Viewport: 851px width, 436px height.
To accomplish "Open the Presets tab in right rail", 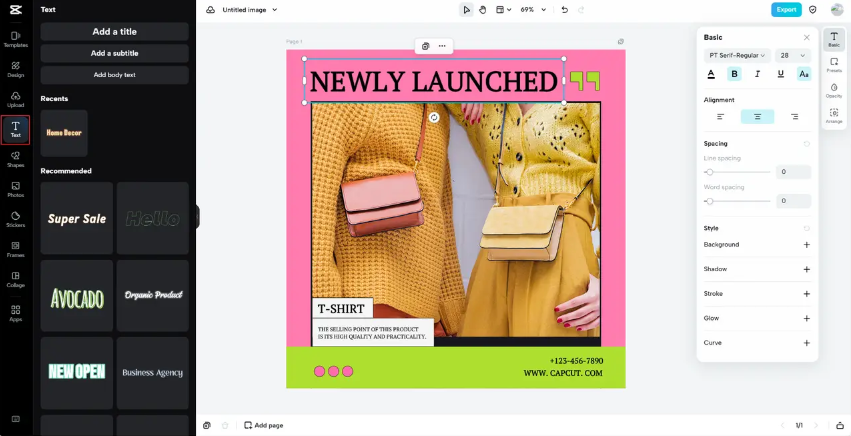I will 834,65.
